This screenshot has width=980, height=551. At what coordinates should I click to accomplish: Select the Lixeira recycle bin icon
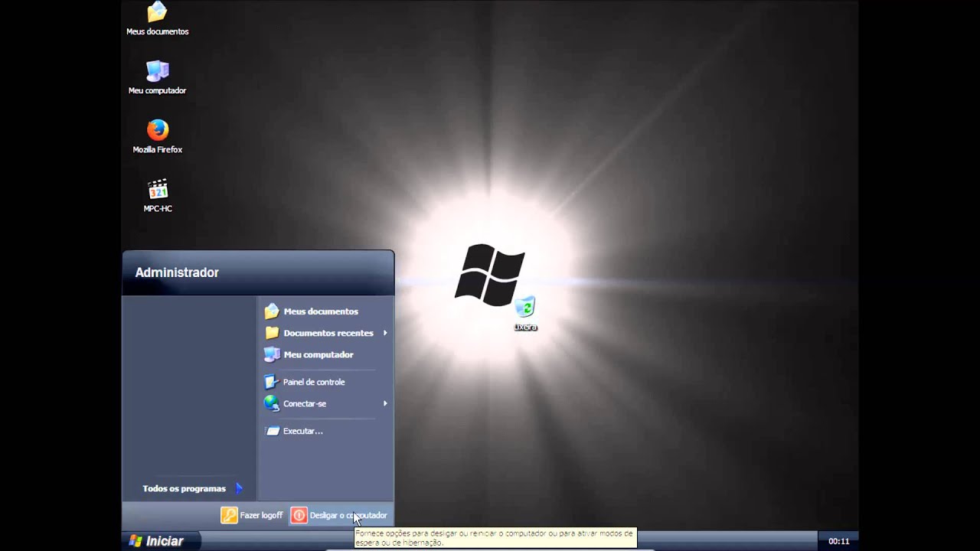point(525,314)
